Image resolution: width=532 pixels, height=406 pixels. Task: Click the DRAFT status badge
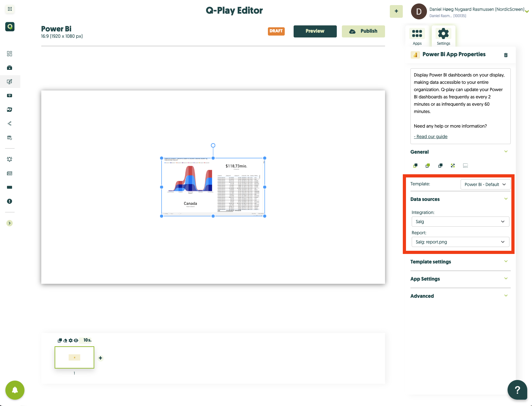coord(276,31)
